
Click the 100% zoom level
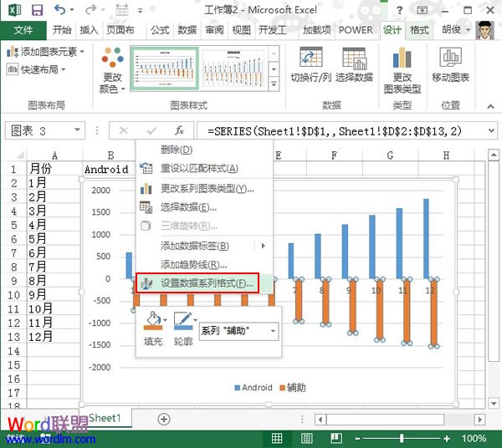[474, 438]
